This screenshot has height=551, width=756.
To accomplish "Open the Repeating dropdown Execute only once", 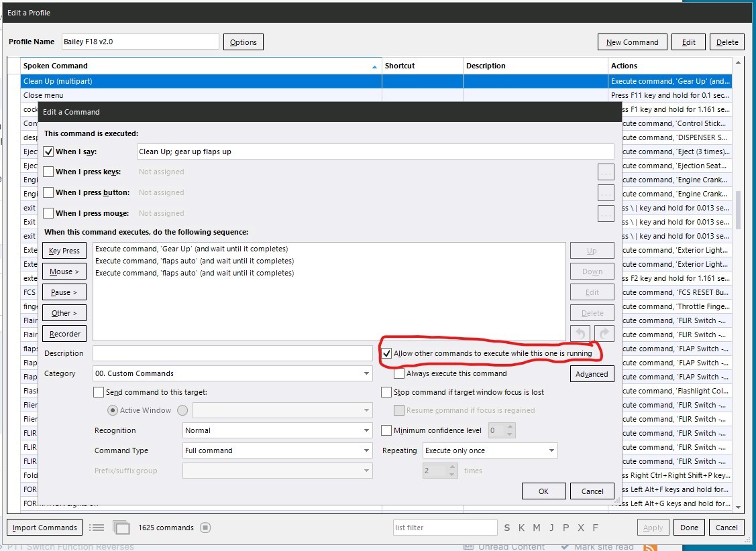I will (490, 451).
